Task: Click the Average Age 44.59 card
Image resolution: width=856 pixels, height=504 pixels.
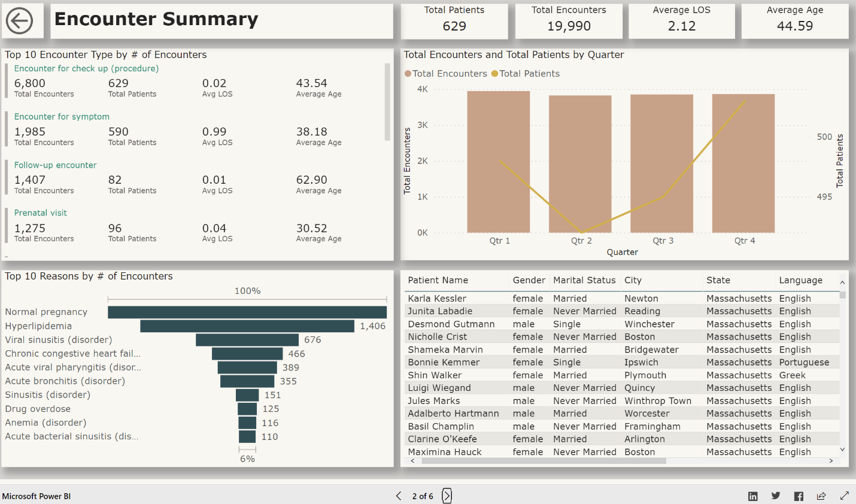Action: pos(795,21)
